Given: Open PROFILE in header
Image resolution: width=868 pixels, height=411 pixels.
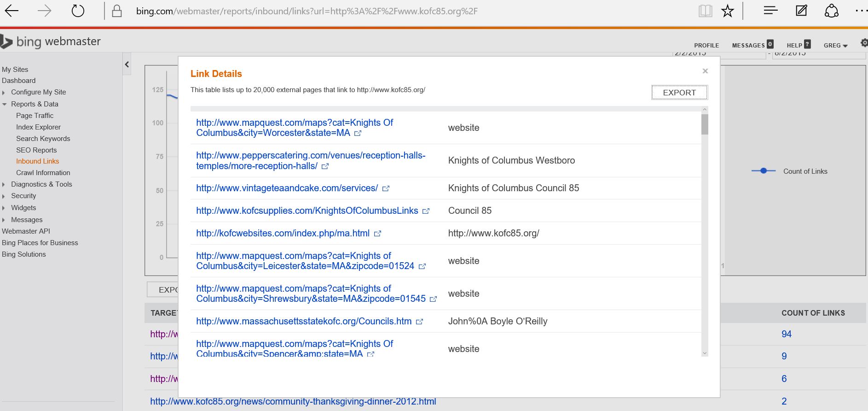Looking at the screenshot, I should point(706,45).
